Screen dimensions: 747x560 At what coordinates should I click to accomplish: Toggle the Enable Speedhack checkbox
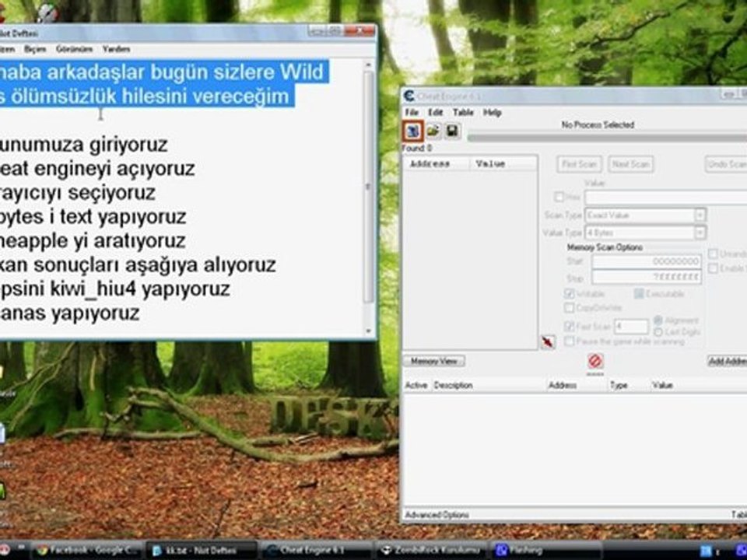(713, 268)
